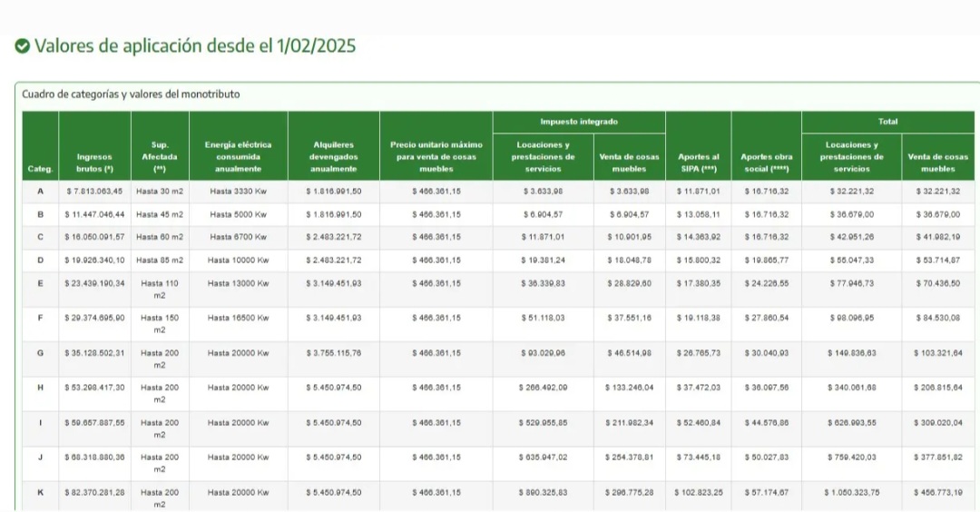The image size is (980, 512).
Task: Click 'Hasta 20000 Kw' in row K
Action: (x=238, y=493)
